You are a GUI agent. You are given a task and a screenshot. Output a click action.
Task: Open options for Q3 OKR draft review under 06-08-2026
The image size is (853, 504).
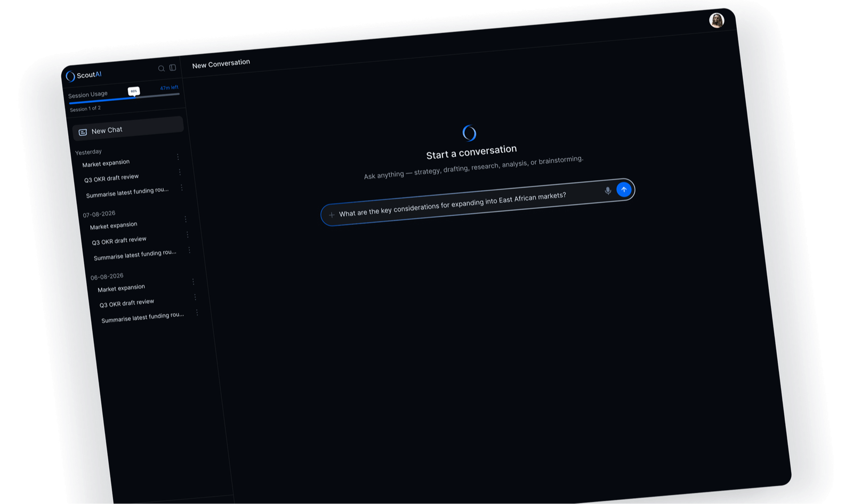[x=195, y=297]
